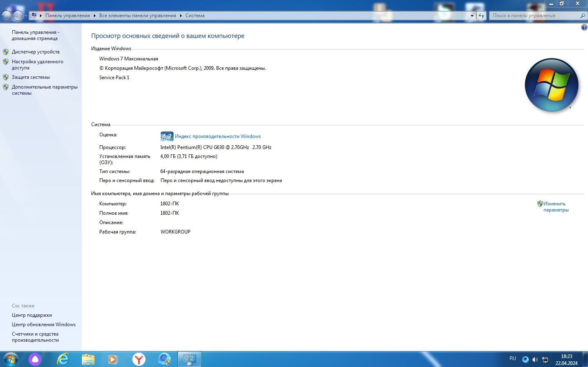Open Индекс производительности Windows link
Screen dimensions: 588x367
pos(218,136)
